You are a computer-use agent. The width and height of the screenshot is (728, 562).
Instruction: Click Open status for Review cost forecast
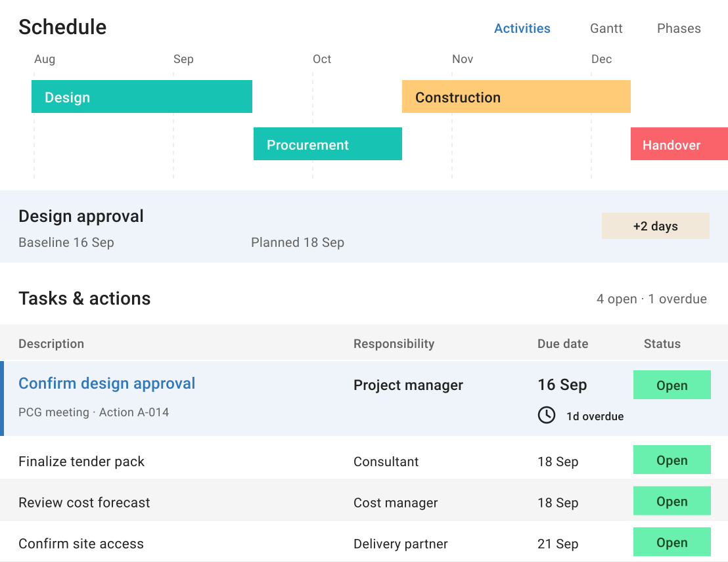click(671, 500)
